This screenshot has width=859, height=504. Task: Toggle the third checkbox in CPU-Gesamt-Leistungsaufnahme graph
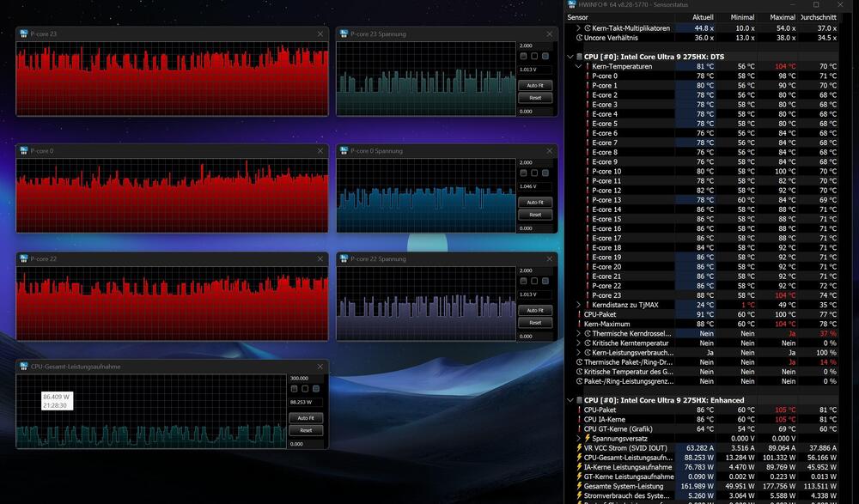(317, 389)
